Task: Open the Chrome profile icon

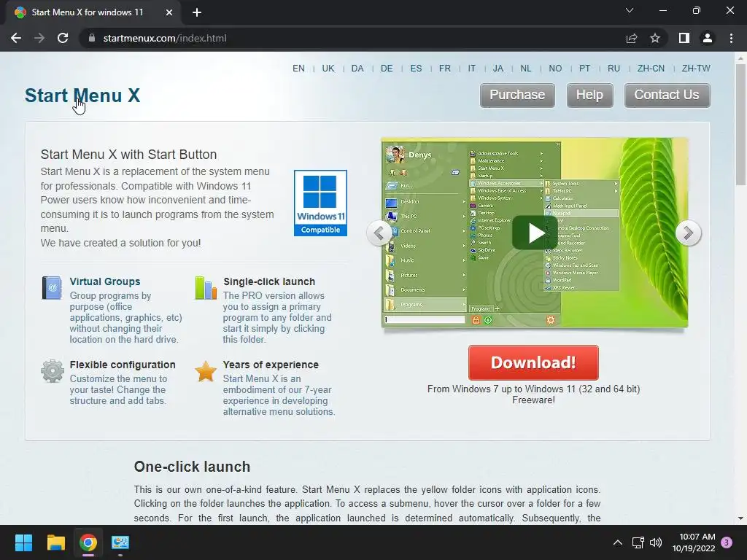Action: coord(708,38)
